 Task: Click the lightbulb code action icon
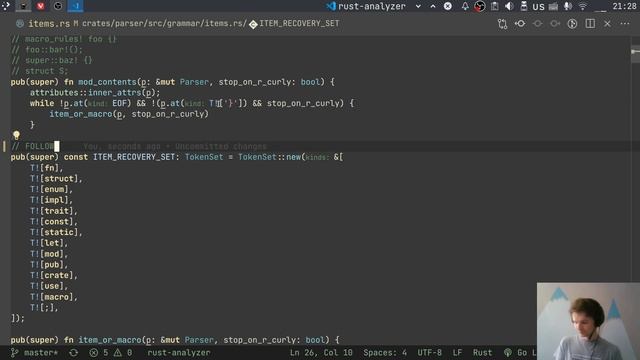[16, 135]
